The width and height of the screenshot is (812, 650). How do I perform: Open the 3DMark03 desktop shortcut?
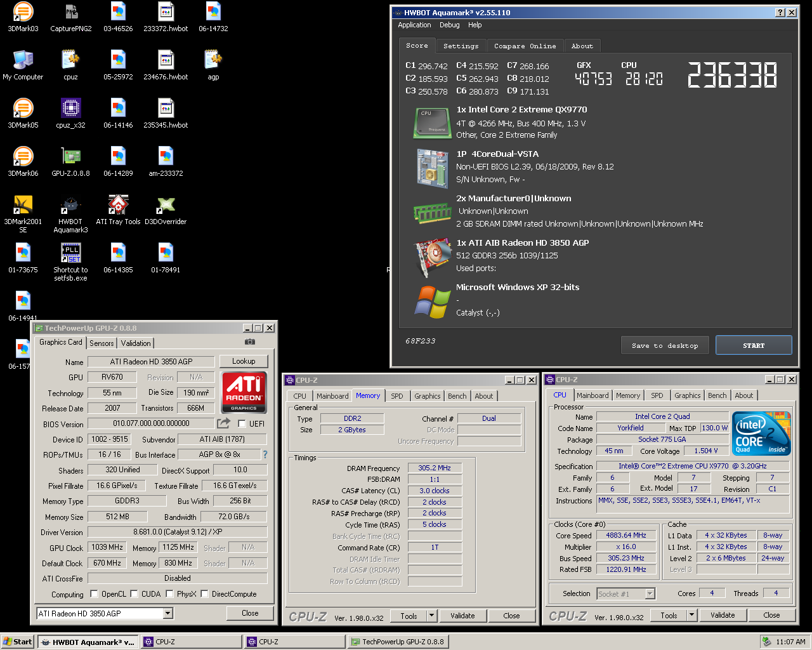(x=23, y=17)
